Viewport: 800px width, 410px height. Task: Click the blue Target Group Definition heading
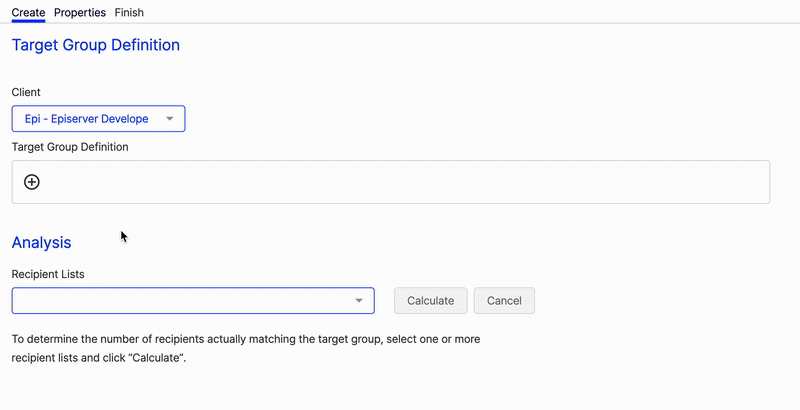pyautogui.click(x=96, y=45)
